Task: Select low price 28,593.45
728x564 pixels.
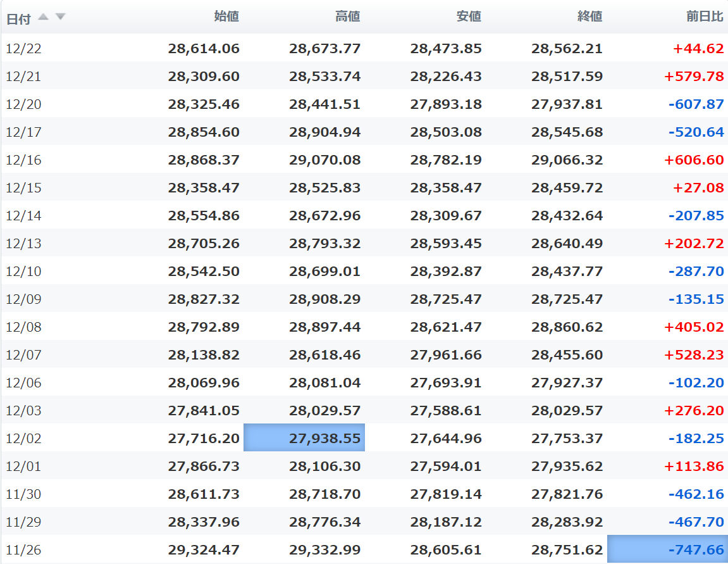Action: point(446,244)
